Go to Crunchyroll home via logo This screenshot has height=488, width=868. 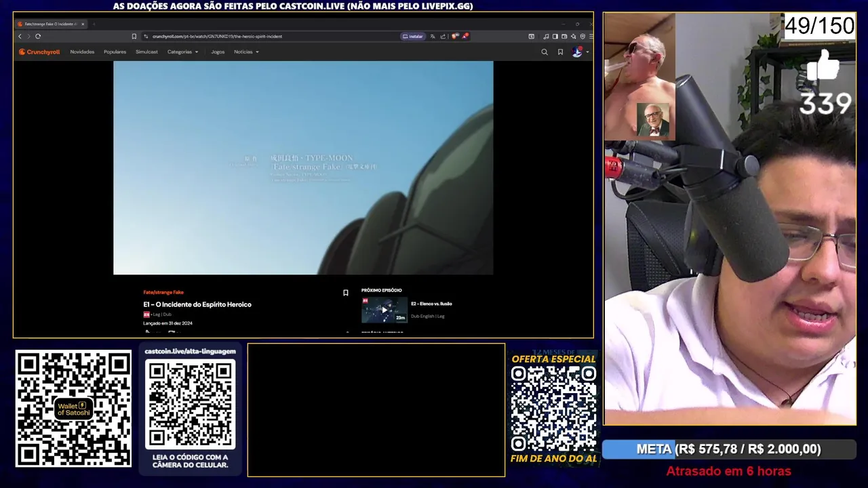pyautogui.click(x=39, y=52)
